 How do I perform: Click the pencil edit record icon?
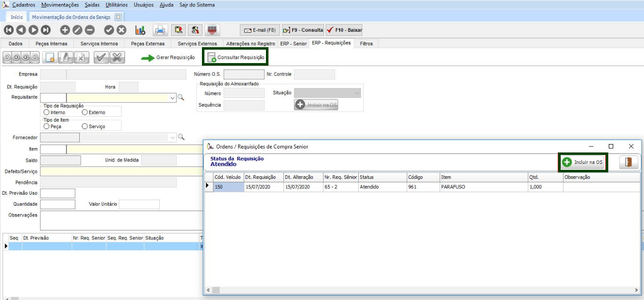77,30
